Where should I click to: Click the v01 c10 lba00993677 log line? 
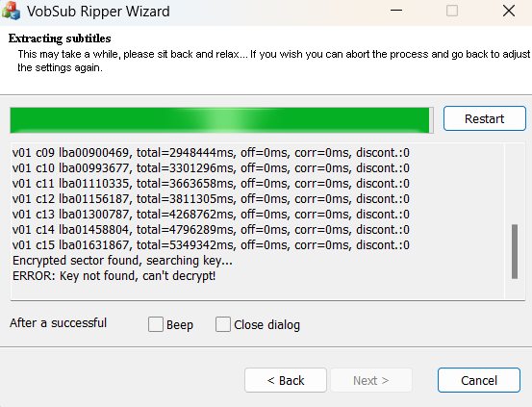coord(211,168)
